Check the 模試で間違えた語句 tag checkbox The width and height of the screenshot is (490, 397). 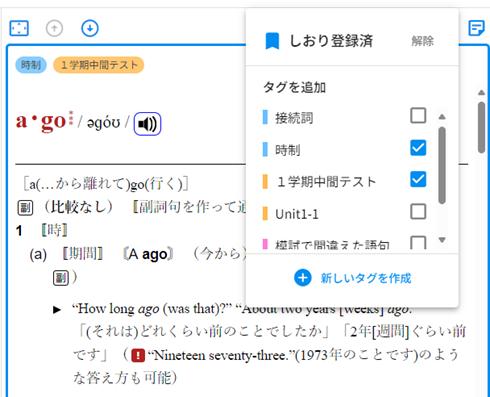tap(418, 242)
